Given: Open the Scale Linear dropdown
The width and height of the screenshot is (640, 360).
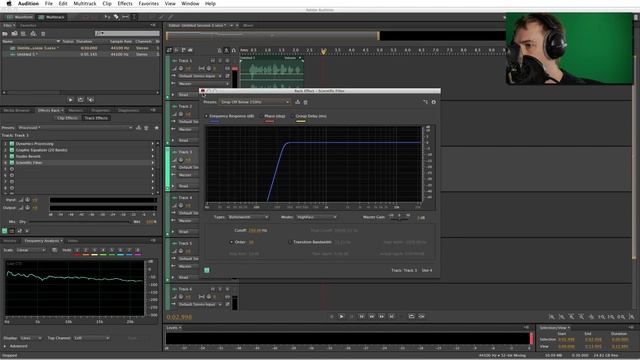Looking at the screenshot, I should tap(31, 250).
